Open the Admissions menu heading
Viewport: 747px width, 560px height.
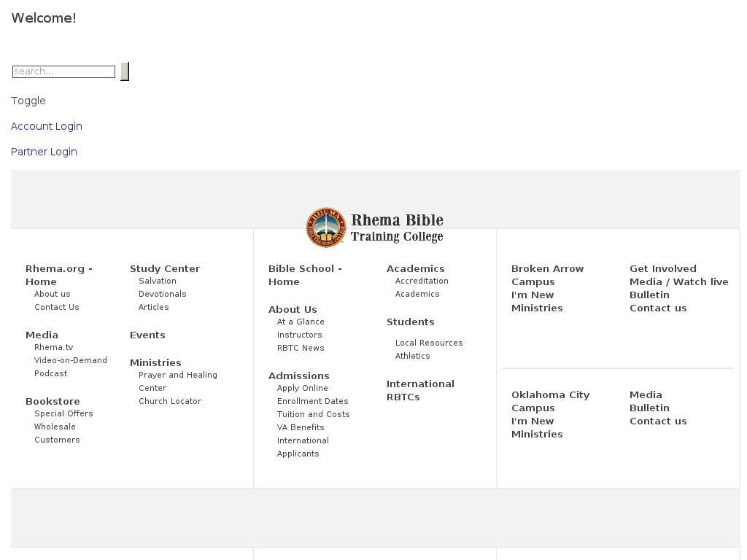coord(299,376)
